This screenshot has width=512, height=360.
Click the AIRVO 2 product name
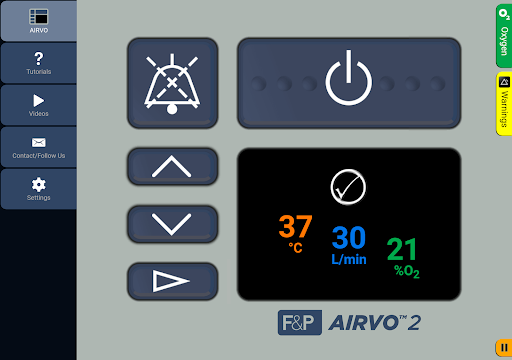click(375, 323)
